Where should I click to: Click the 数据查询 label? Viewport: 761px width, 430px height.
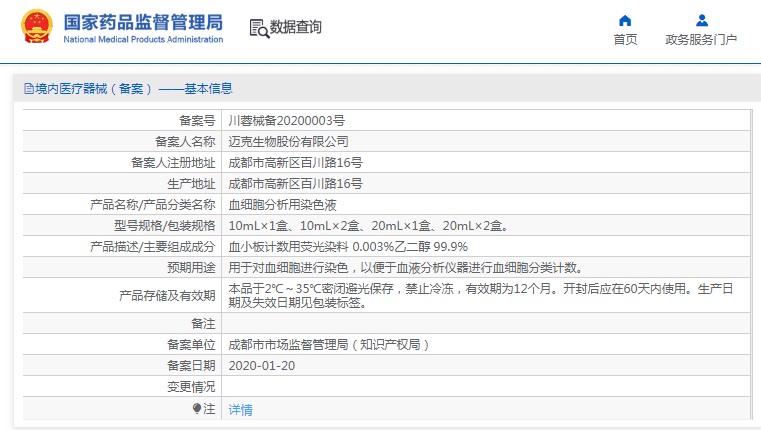pyautogui.click(x=296, y=27)
